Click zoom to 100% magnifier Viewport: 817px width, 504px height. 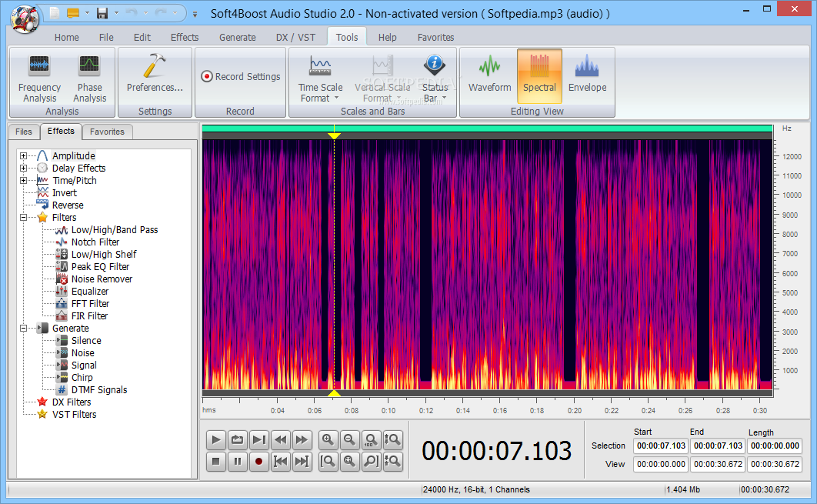coord(371,440)
